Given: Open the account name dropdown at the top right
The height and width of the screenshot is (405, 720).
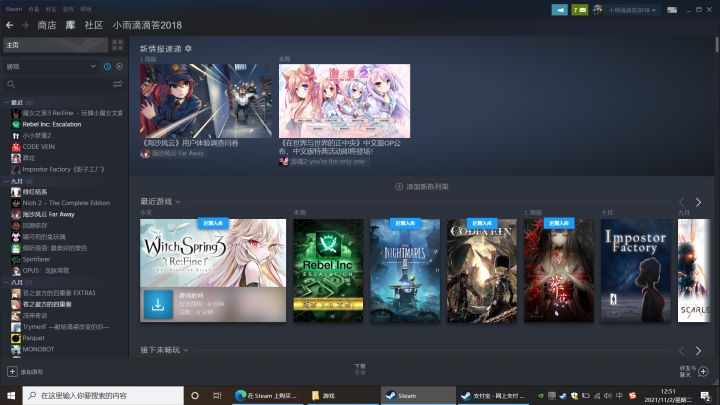Looking at the screenshot, I should [632, 10].
